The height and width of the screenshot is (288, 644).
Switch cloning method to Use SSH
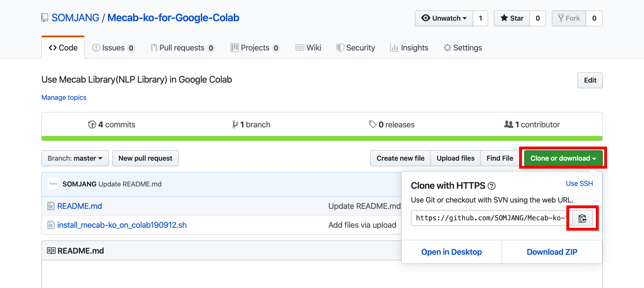(x=579, y=184)
